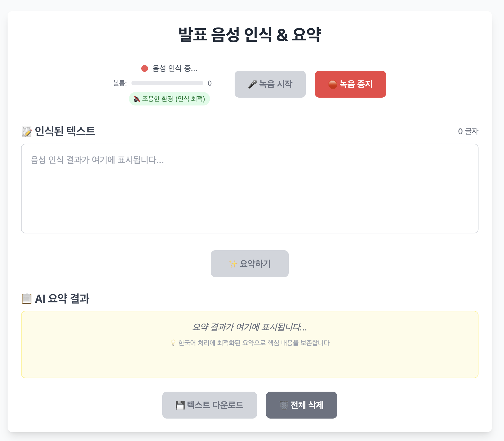Click the volume level bar
The width and height of the screenshot is (504, 441).
[x=167, y=83]
